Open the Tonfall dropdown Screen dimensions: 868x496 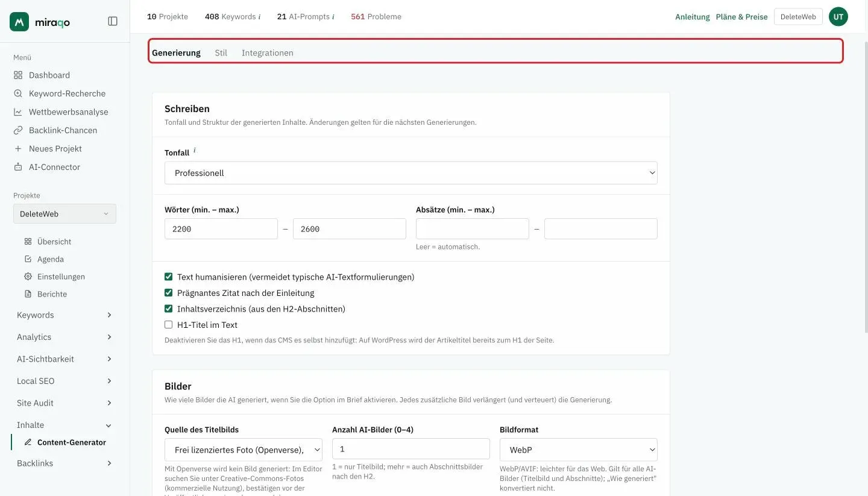411,173
